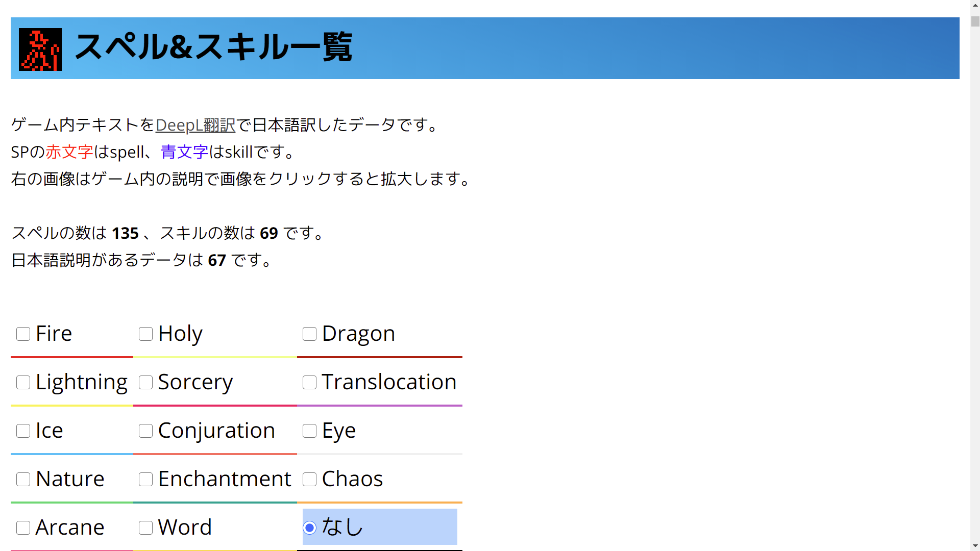Check the Ice checkbox
The image size is (980, 551).
(x=23, y=431)
